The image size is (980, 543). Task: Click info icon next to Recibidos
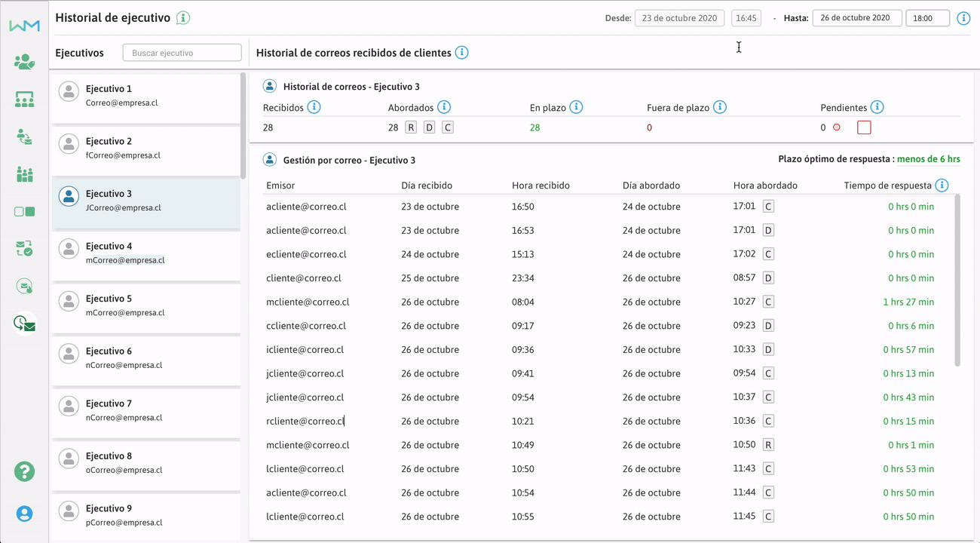(x=314, y=107)
